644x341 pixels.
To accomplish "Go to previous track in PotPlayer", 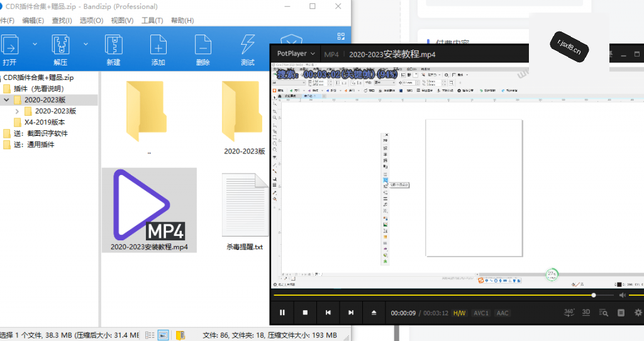I will 328,313.
